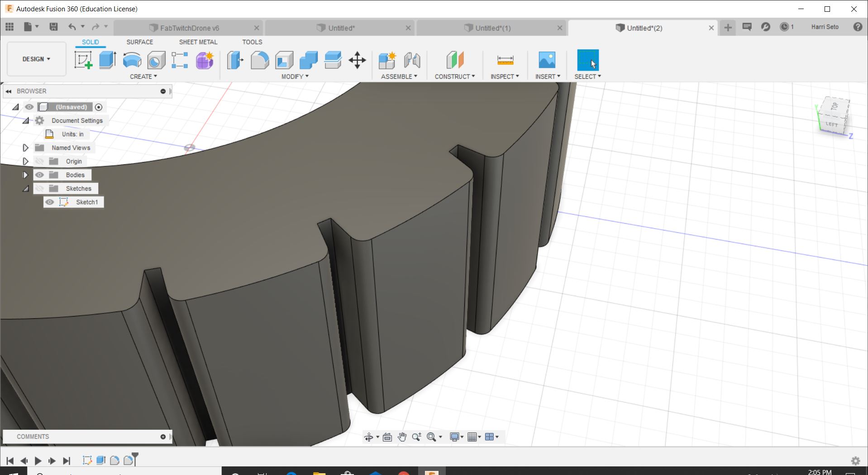Hide the Bodies folder with eye icon
The image size is (868, 475).
tap(40, 175)
